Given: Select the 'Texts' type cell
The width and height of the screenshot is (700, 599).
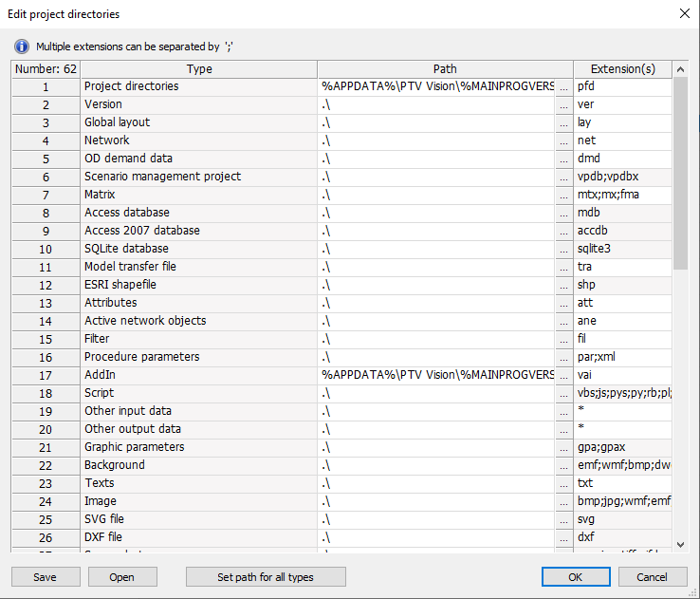Looking at the screenshot, I should (199, 483).
